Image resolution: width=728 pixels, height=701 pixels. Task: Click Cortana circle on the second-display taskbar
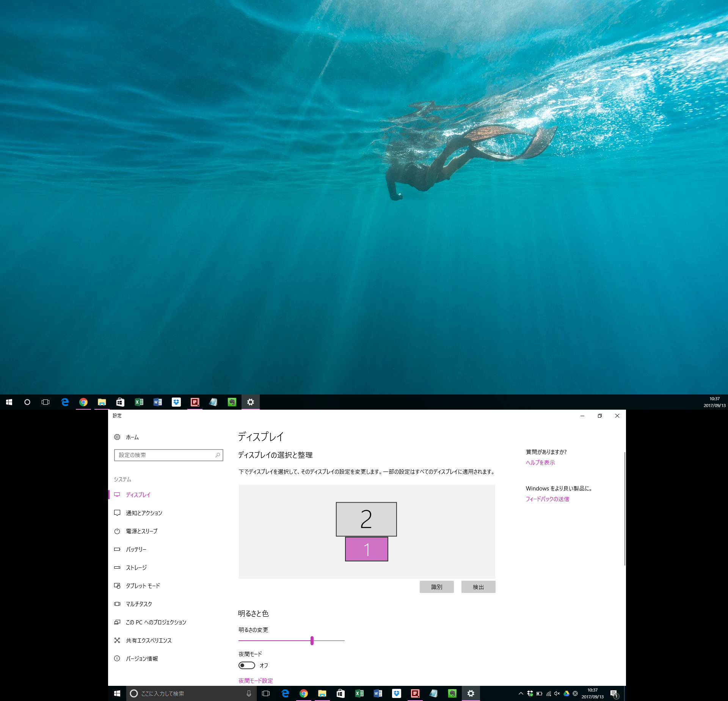[27, 402]
